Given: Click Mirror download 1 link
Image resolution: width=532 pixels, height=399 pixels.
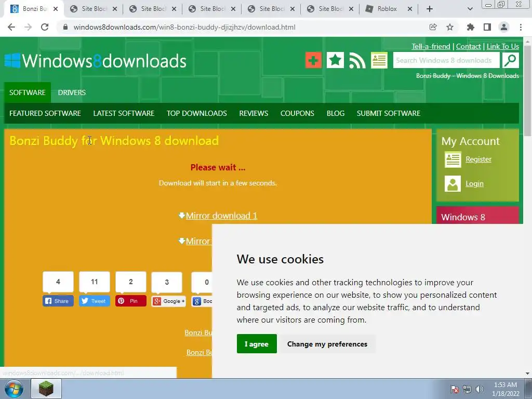Looking at the screenshot, I should pyautogui.click(x=221, y=216).
